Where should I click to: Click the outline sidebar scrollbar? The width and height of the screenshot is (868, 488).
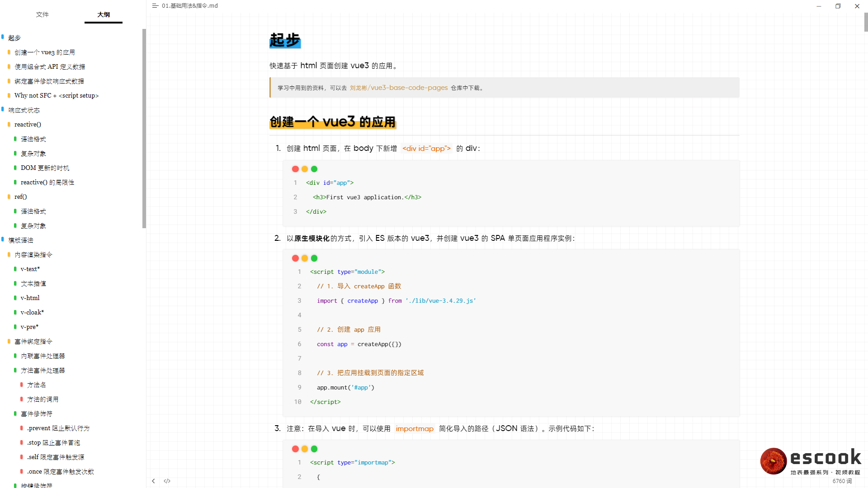coord(144,129)
